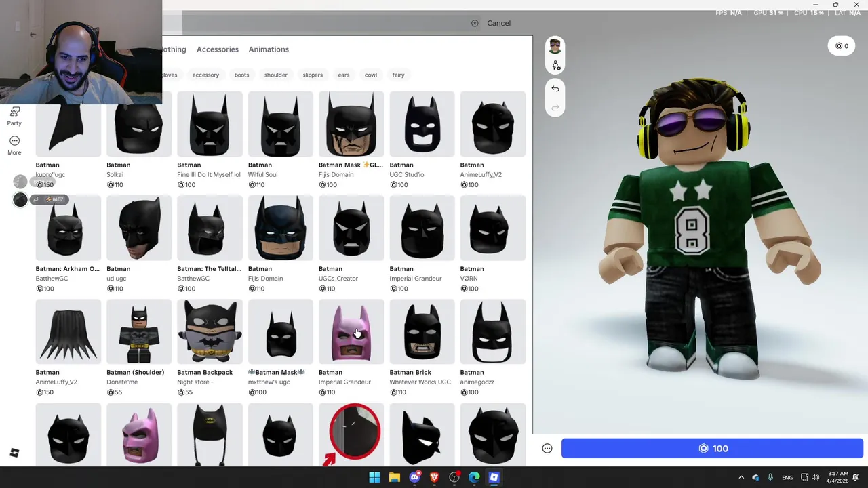
Task: Switch to the Animations tab
Action: [269, 49]
